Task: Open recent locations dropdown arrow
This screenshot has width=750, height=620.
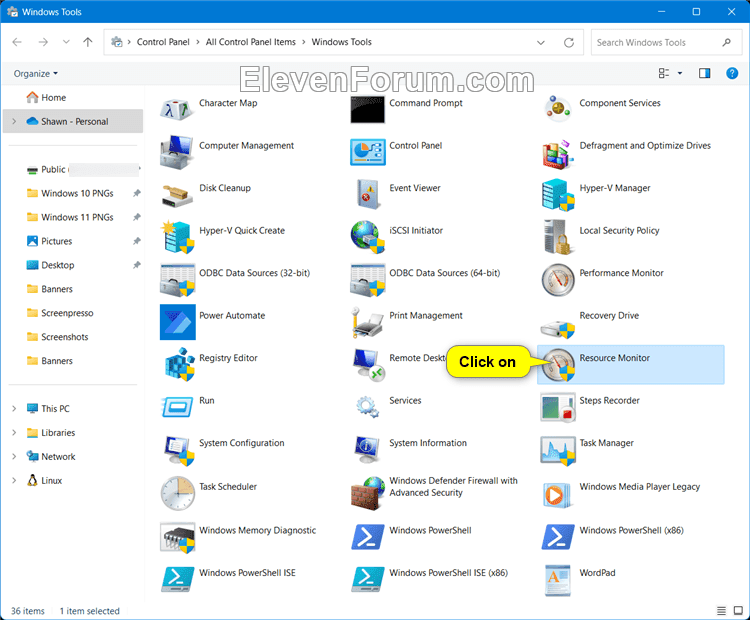Action: (66, 42)
